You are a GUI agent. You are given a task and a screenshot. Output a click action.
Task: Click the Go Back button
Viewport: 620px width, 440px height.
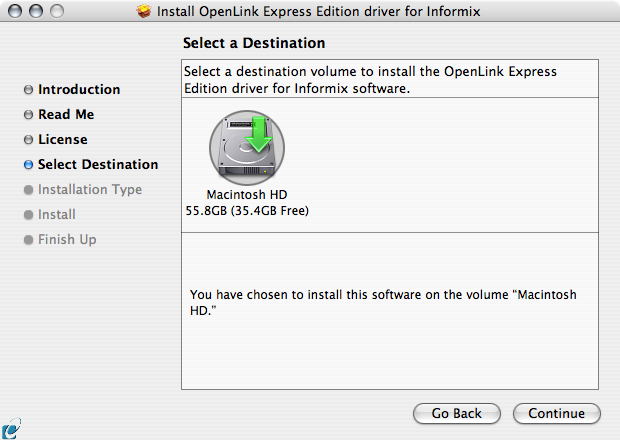click(x=457, y=413)
